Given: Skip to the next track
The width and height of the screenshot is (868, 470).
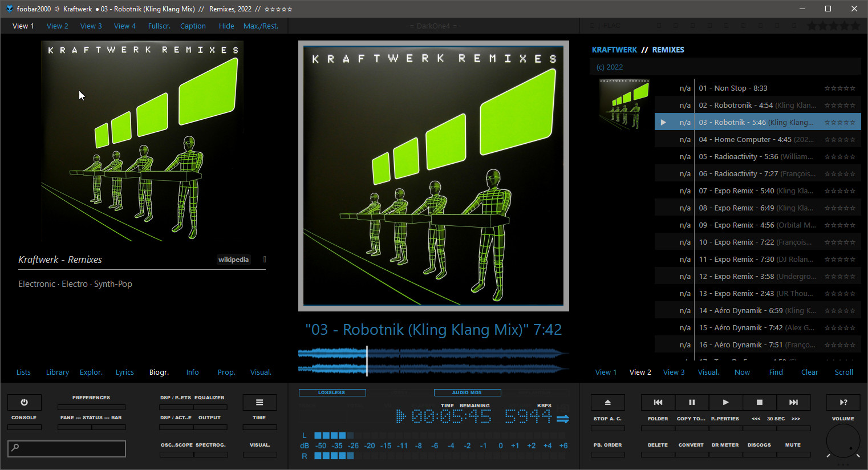Looking at the screenshot, I should [x=793, y=402].
